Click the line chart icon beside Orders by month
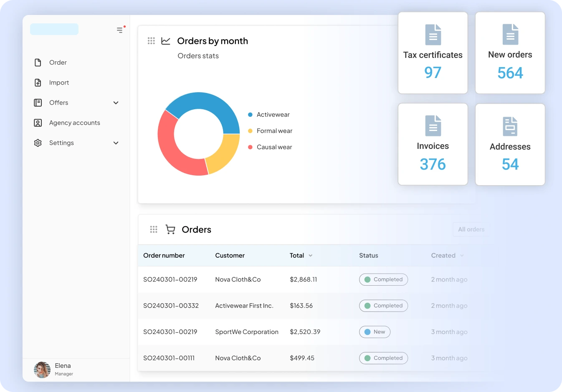The width and height of the screenshot is (562, 392). click(165, 41)
